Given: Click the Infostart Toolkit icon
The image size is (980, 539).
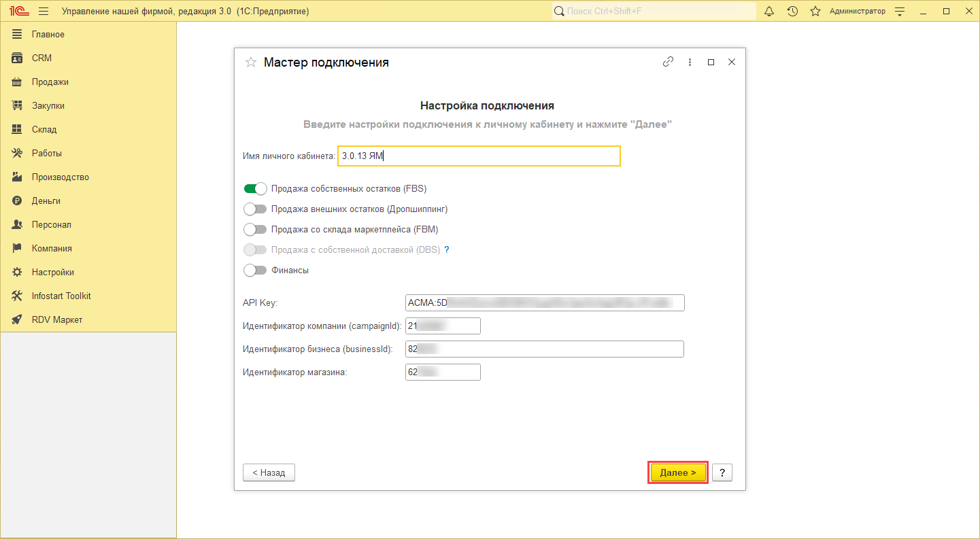Looking at the screenshot, I should pos(18,296).
